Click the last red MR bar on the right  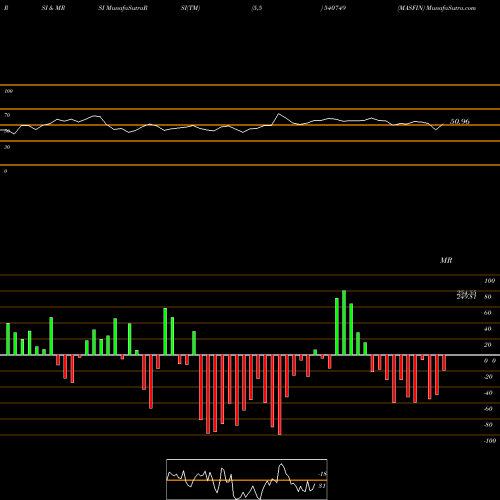click(x=444, y=363)
